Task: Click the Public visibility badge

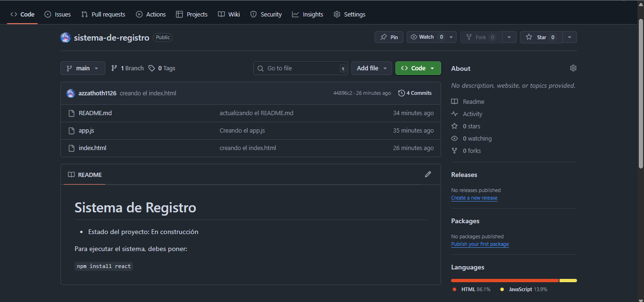Action: click(x=163, y=37)
